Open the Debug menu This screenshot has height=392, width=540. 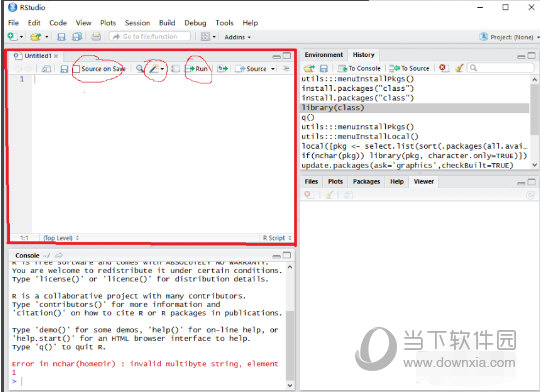pyautogui.click(x=195, y=23)
